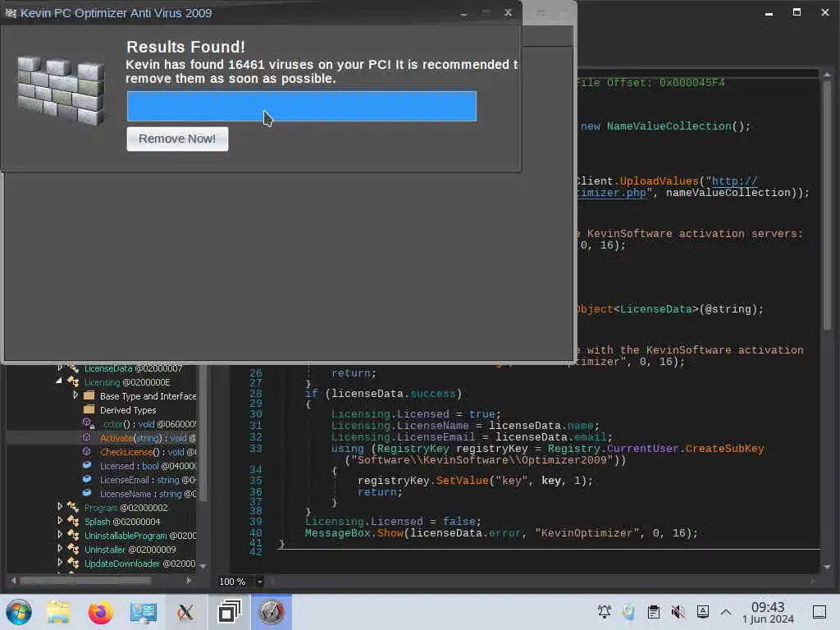Expand the UpdateDownloader class node
This screenshot has width=840, height=630.
click(59, 562)
